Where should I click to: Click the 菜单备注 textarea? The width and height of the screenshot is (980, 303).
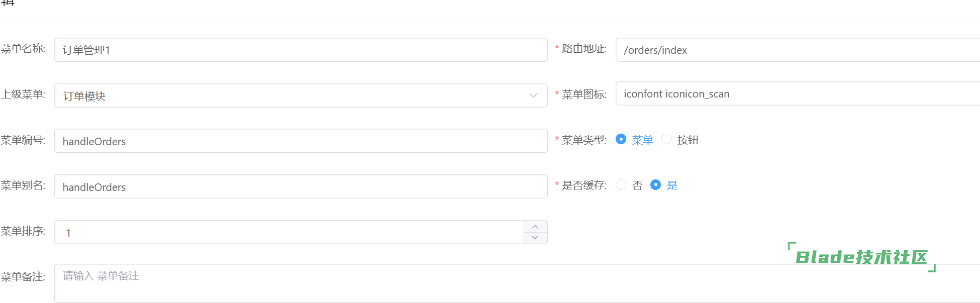(517, 283)
